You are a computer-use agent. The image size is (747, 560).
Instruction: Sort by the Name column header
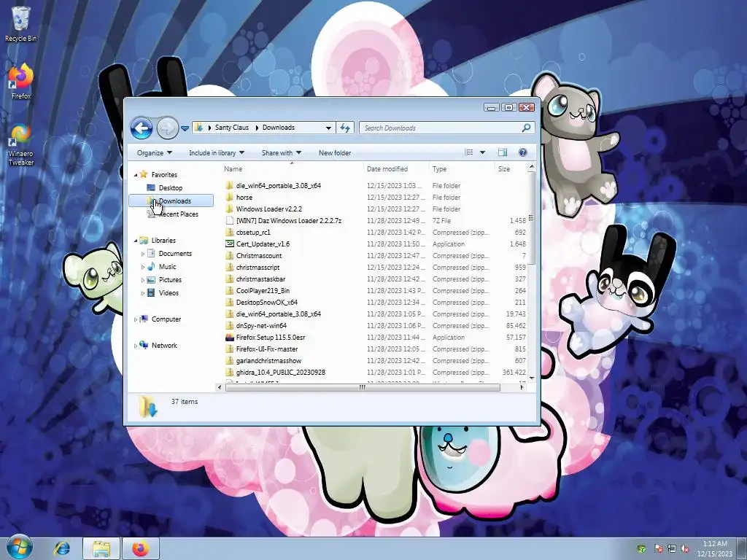tap(292, 169)
